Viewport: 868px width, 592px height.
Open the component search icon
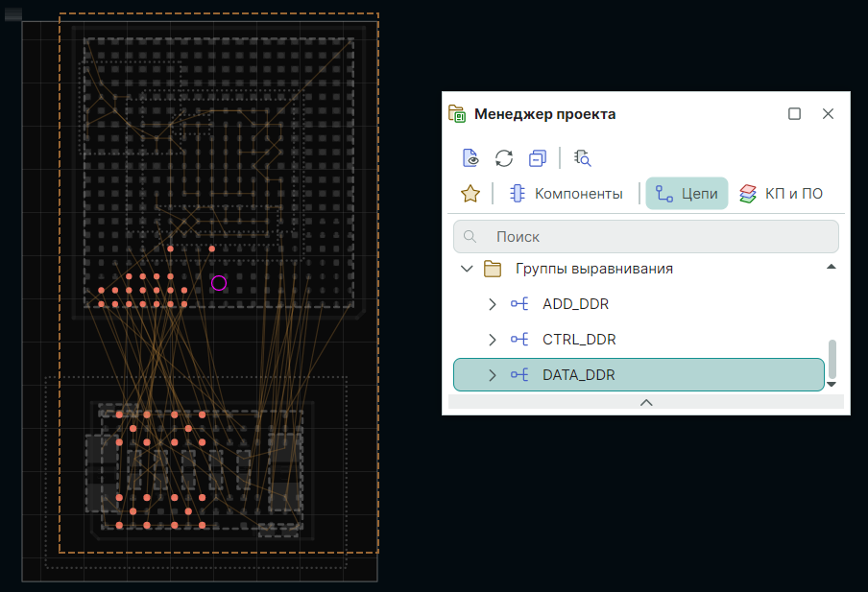(x=583, y=158)
